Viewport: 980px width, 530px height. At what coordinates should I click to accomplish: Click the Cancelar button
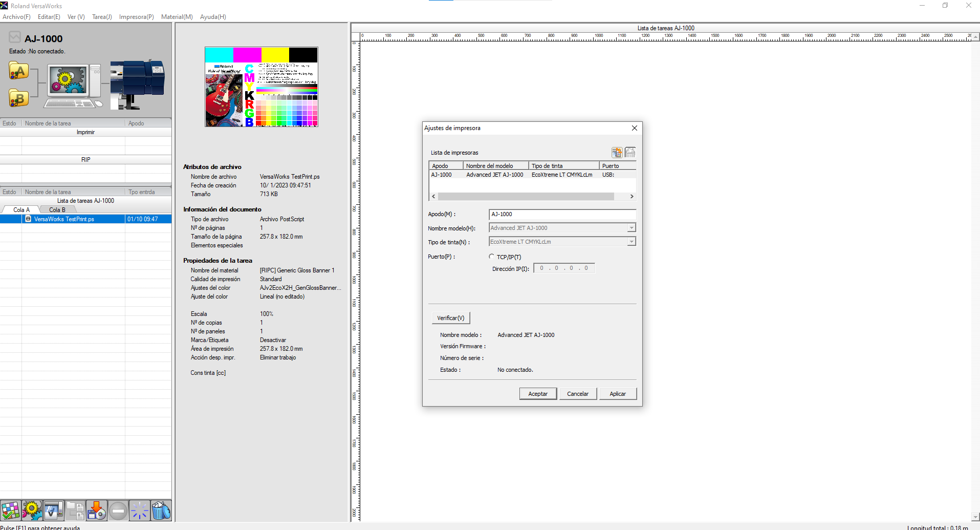(578, 394)
